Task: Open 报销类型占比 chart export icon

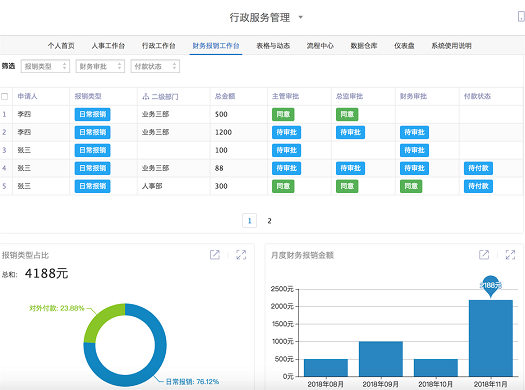Action: (x=215, y=255)
